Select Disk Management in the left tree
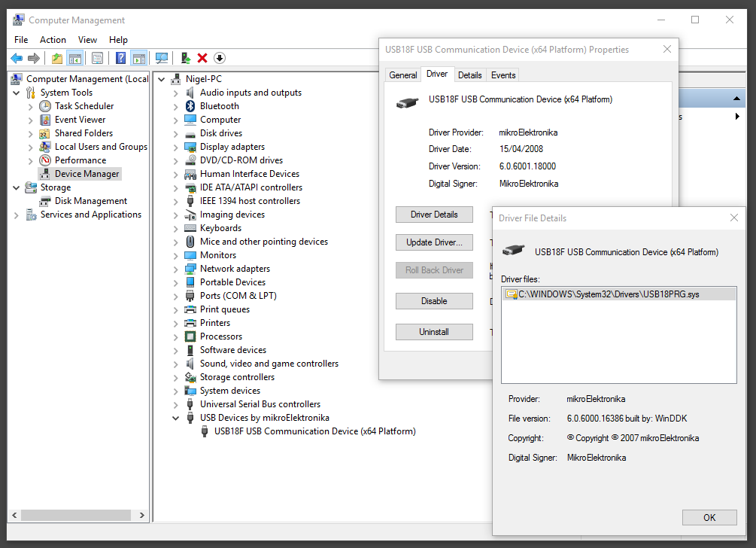Screen dimensions: 756x548 [90, 201]
